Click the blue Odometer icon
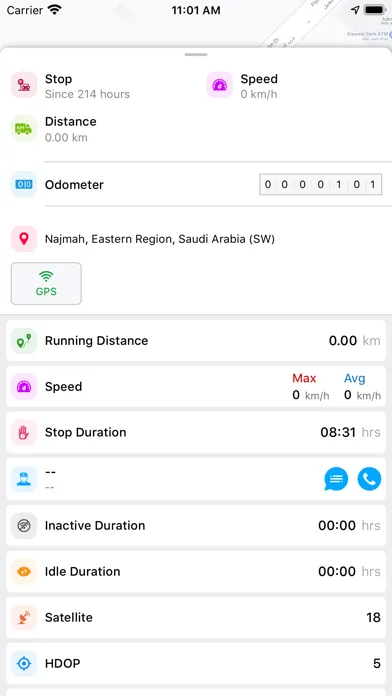 click(x=24, y=184)
